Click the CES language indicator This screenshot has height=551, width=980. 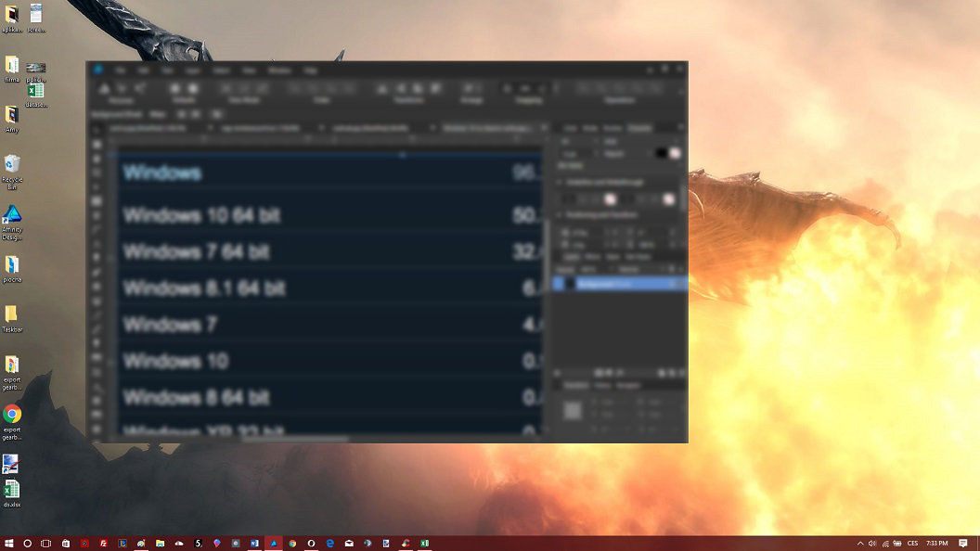912,544
